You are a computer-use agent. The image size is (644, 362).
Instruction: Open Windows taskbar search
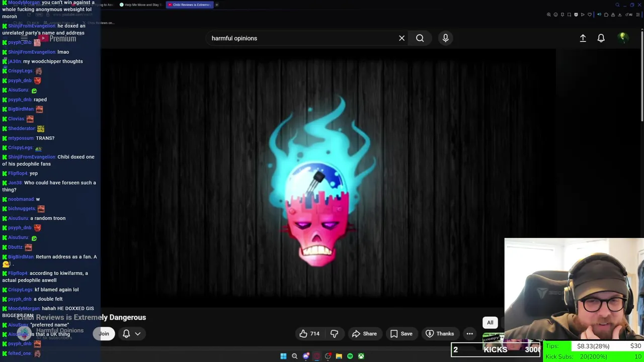294,356
